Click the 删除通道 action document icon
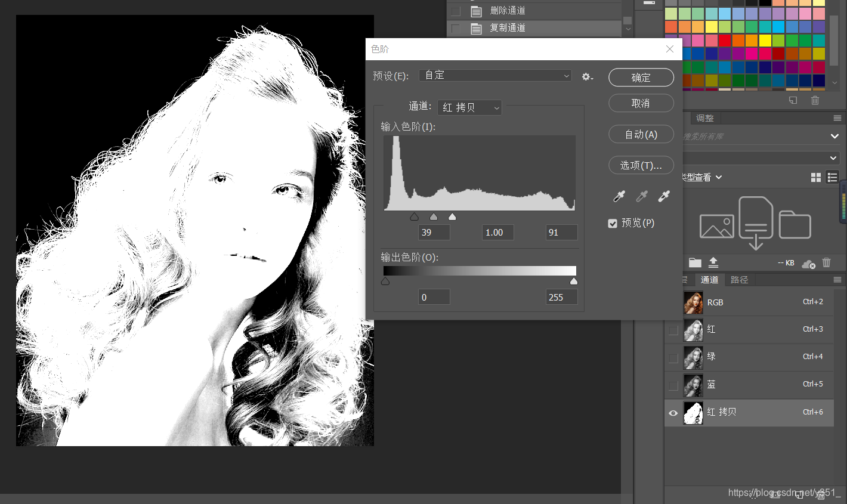The image size is (847, 504). click(476, 11)
